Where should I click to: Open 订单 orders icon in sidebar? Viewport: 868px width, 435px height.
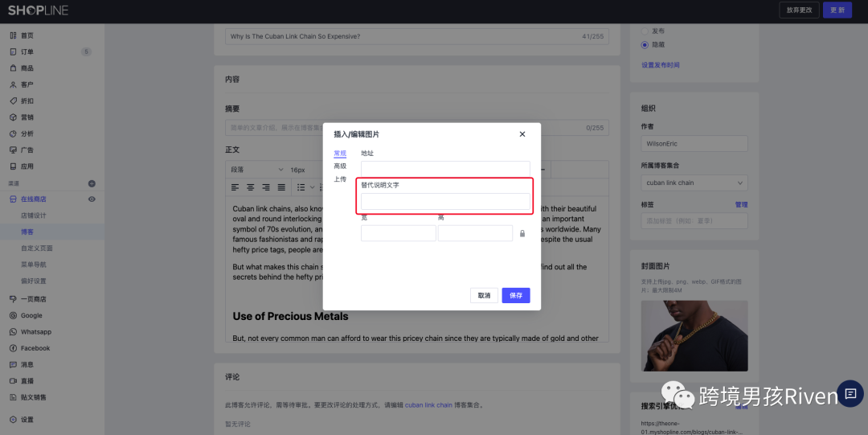pyautogui.click(x=13, y=51)
